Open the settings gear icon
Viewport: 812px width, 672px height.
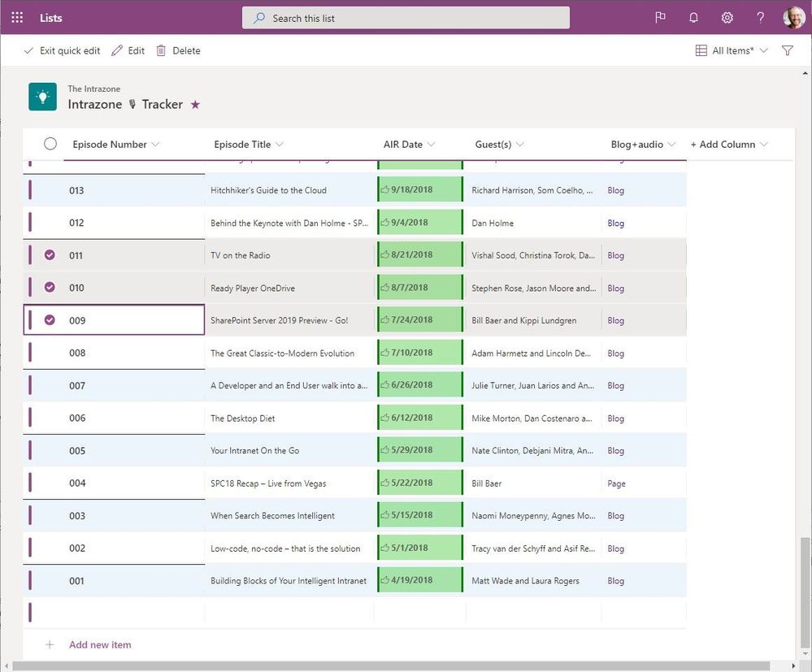[x=727, y=18]
